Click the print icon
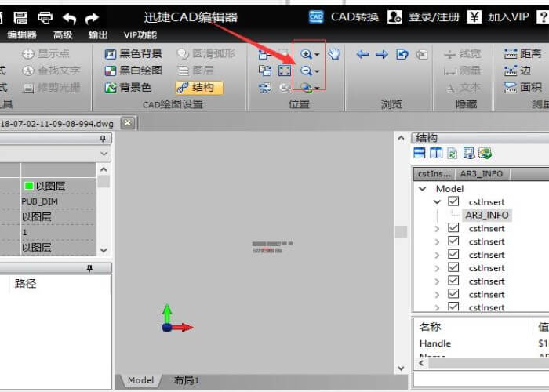This screenshot has height=392, width=549. 45,17
